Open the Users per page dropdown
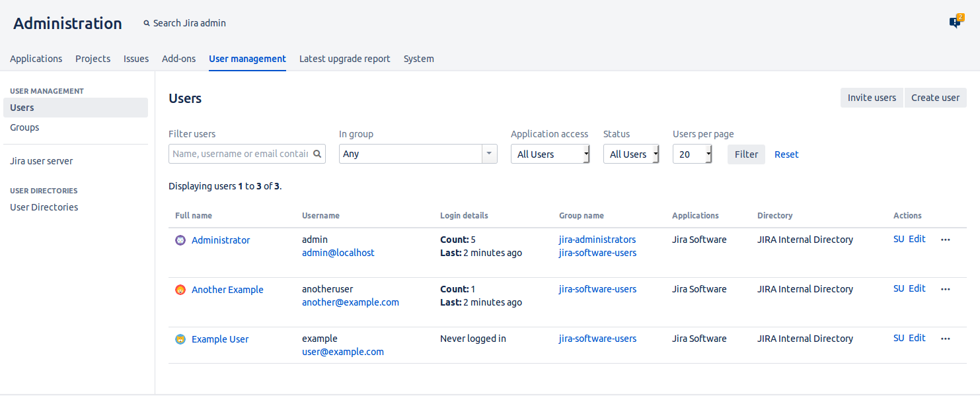Screen dimensions: 980x396 693,154
